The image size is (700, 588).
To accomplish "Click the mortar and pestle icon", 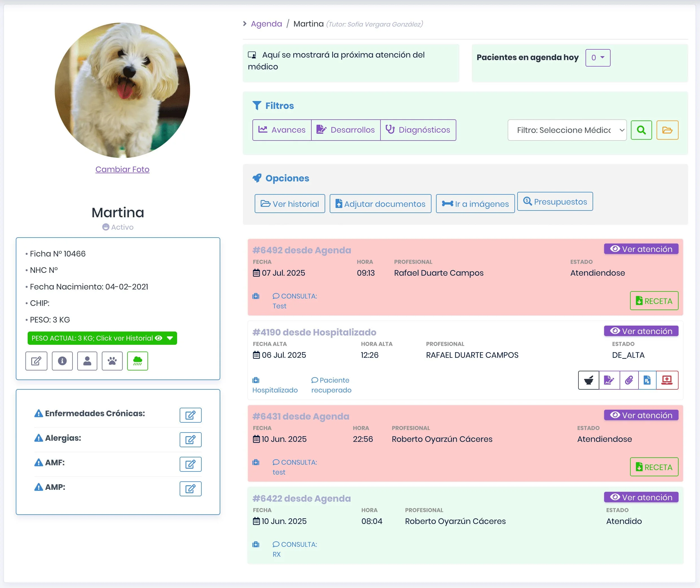I will 588,380.
